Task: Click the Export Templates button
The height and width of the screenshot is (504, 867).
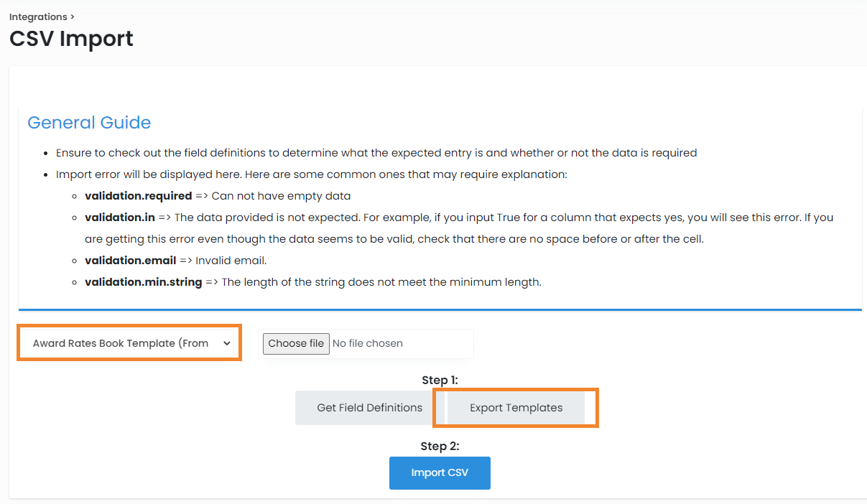Action: coord(516,408)
